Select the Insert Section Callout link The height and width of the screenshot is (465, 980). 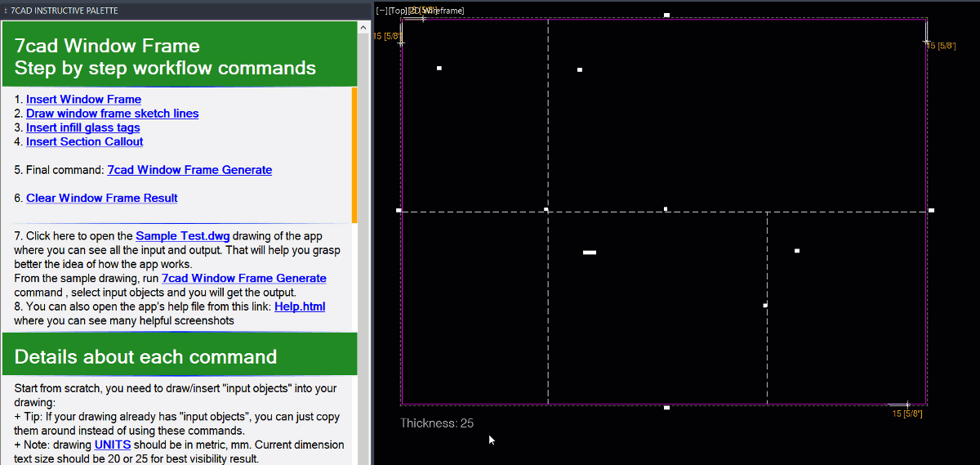(84, 141)
